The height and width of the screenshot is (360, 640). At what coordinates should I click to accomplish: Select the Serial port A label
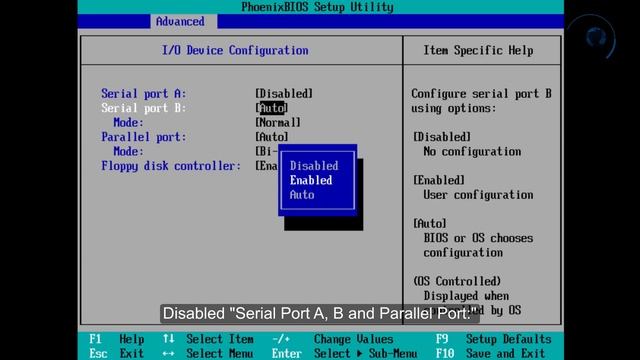click(x=144, y=93)
